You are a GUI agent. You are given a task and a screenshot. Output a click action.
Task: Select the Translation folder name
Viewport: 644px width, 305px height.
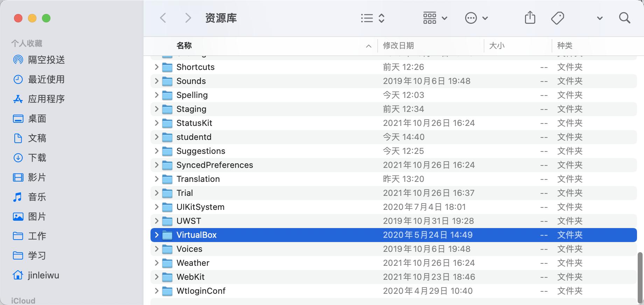point(198,179)
